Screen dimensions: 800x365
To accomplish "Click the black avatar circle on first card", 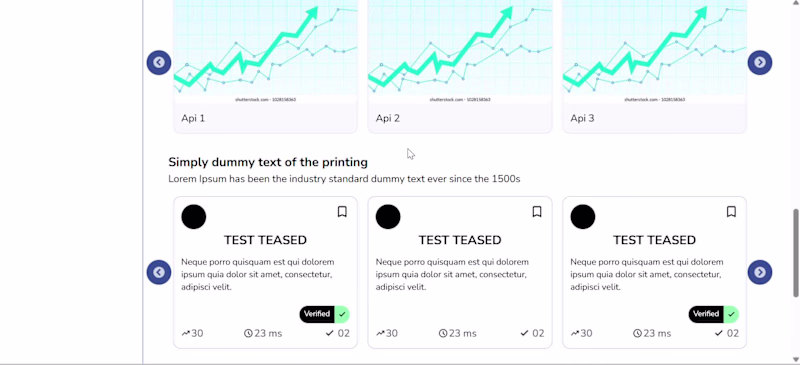I will (194, 216).
